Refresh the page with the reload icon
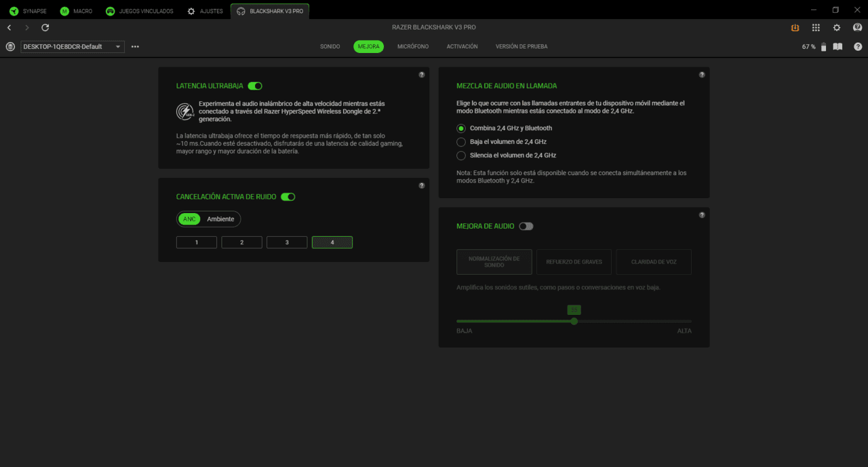 click(45, 28)
